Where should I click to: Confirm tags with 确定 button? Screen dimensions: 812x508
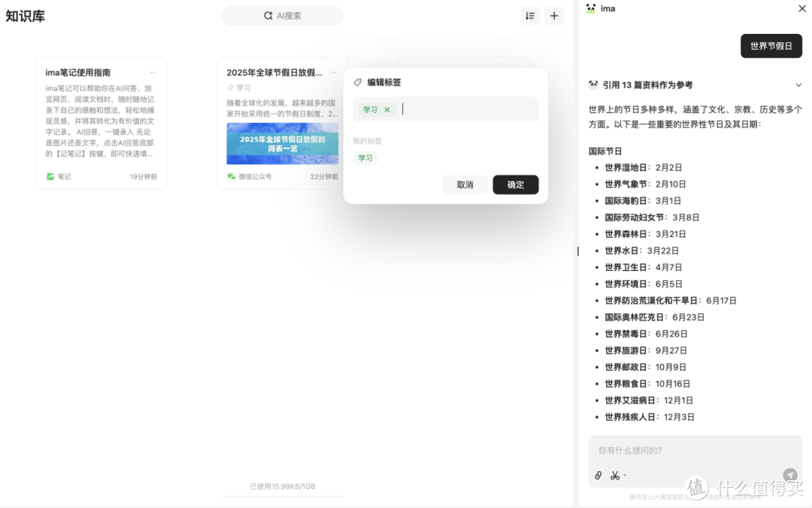coord(515,184)
